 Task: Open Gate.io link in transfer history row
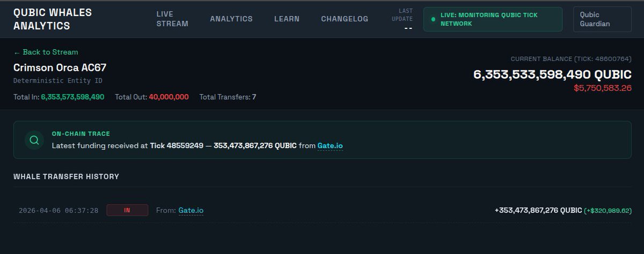[191, 211]
